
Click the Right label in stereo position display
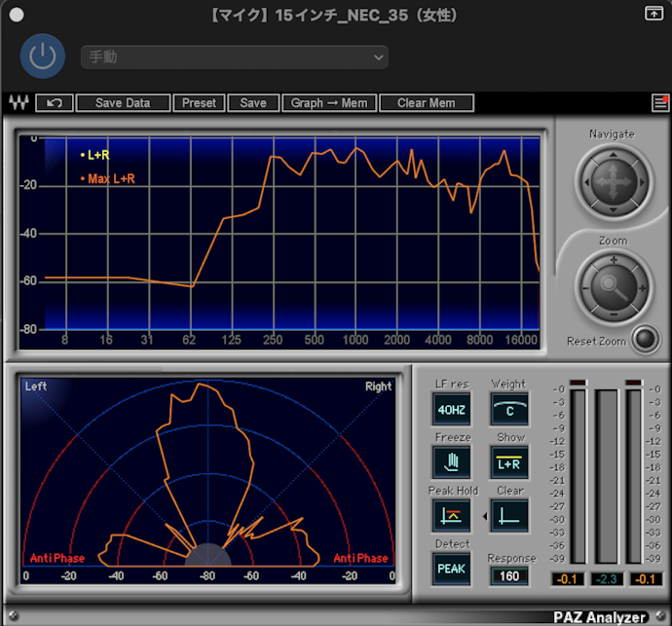(x=378, y=387)
